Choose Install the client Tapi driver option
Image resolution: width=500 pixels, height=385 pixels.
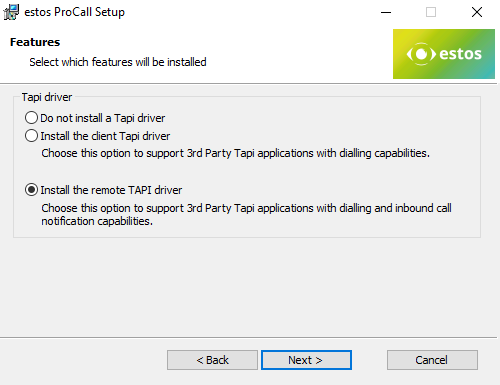coord(31,136)
